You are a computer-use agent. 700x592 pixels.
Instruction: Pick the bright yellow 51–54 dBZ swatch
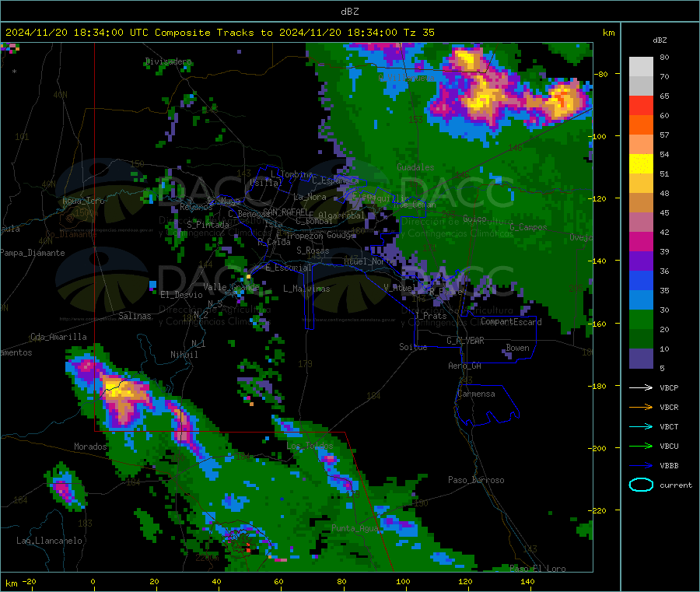[641, 164]
